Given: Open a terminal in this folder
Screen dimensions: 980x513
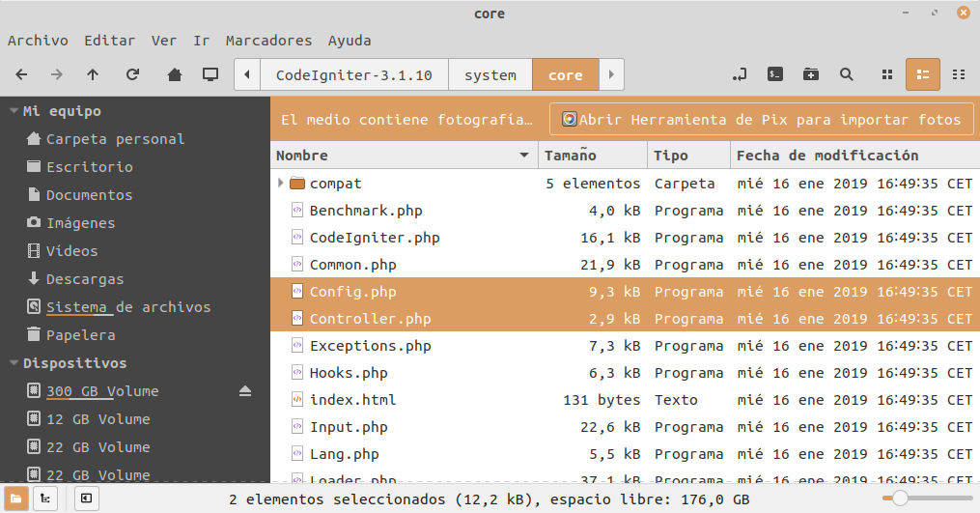Looking at the screenshot, I should point(775,74).
